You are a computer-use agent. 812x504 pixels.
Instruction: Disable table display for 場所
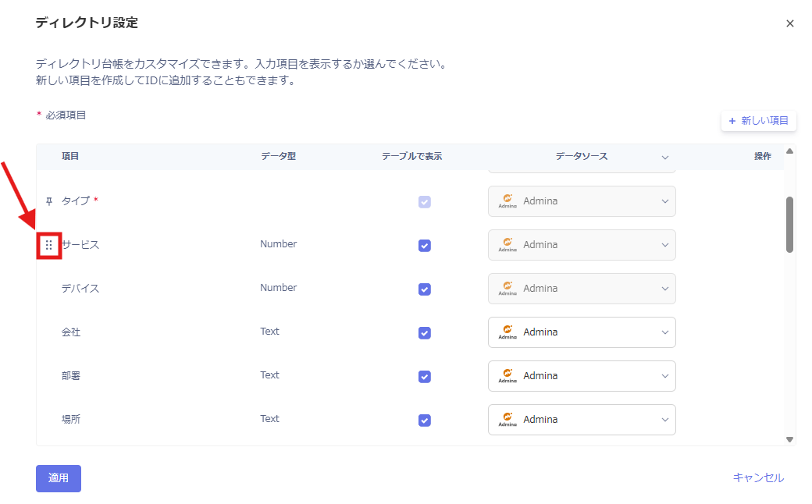425,421
